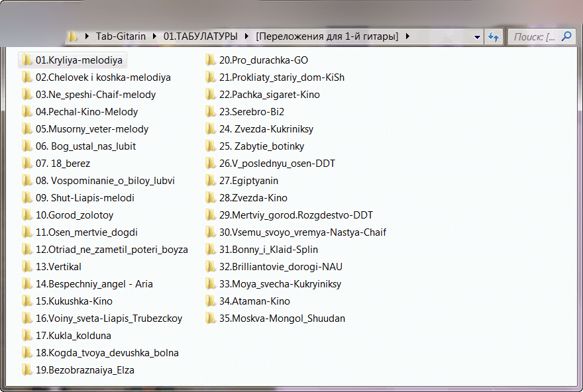Click the refresh button beside the address bar
Viewport: 583px width, 392px height.
pos(494,37)
